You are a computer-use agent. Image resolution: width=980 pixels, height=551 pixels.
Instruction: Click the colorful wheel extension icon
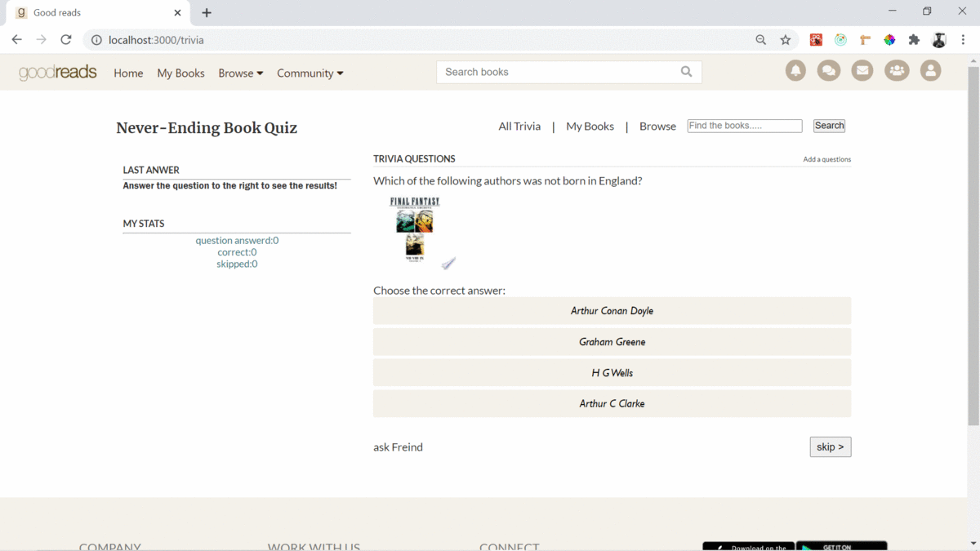[x=889, y=40]
